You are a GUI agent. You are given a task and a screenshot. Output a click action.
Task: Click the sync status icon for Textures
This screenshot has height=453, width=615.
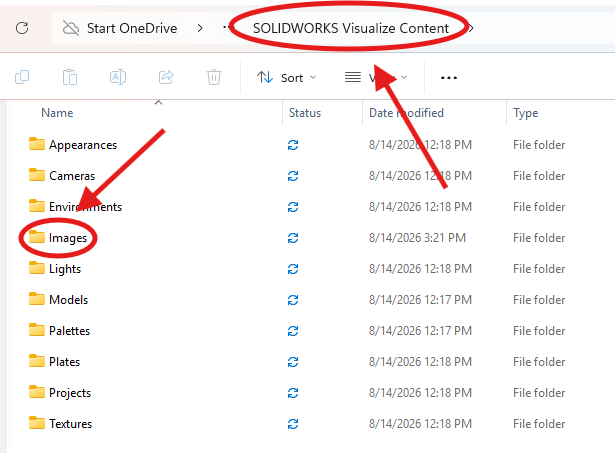pos(293,424)
